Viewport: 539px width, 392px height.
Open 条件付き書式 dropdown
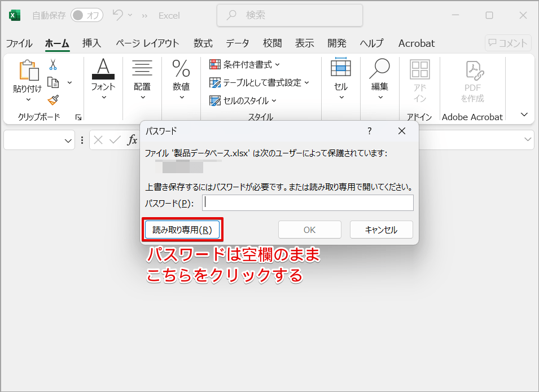click(244, 64)
